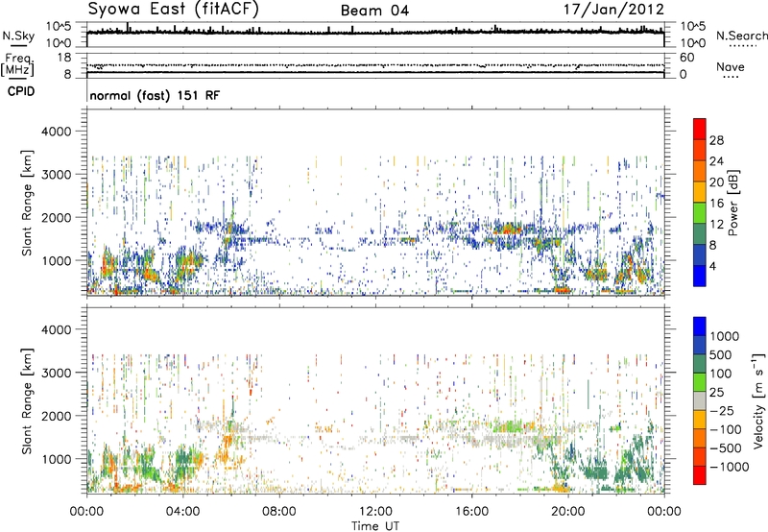The width and height of the screenshot is (768, 532).
Task: Click the Velocity colorbar tick "−500"
Action: pos(725,448)
